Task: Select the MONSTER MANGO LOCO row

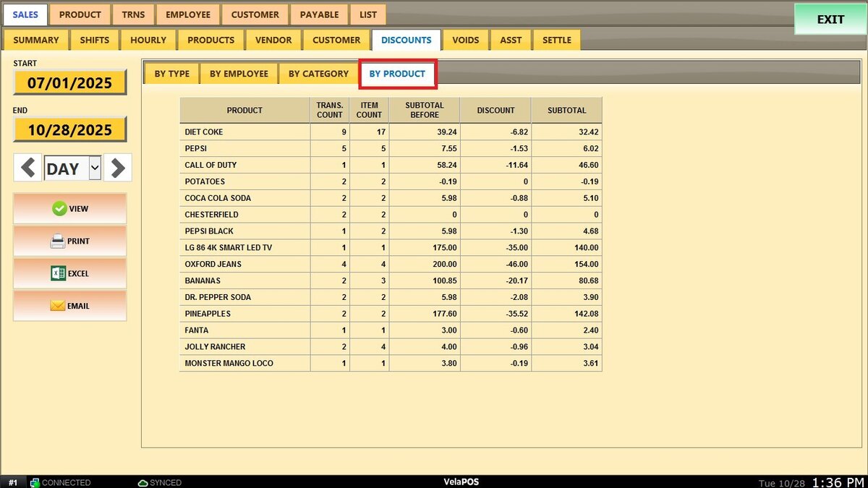Action: coord(391,363)
